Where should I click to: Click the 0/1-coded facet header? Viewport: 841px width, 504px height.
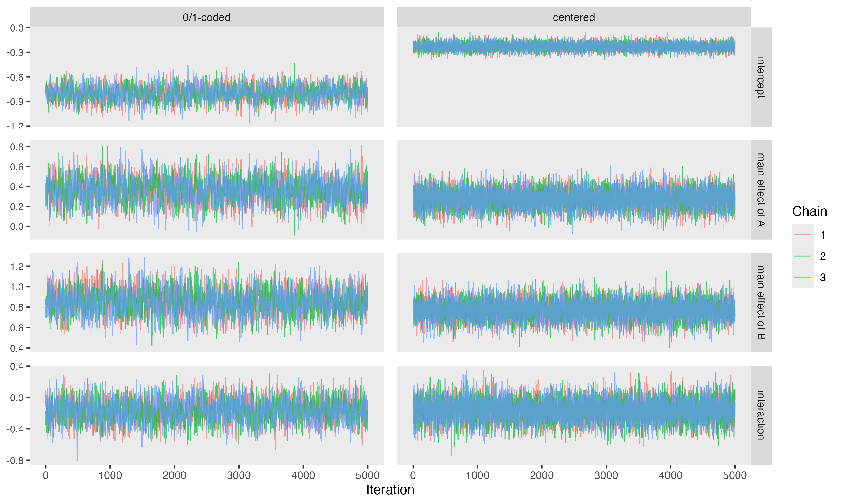(x=207, y=17)
